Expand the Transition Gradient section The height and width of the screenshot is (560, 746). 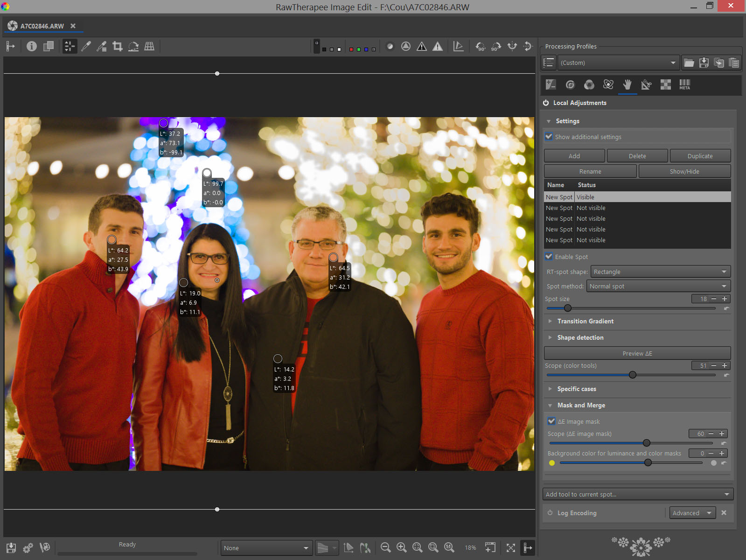pyautogui.click(x=585, y=321)
